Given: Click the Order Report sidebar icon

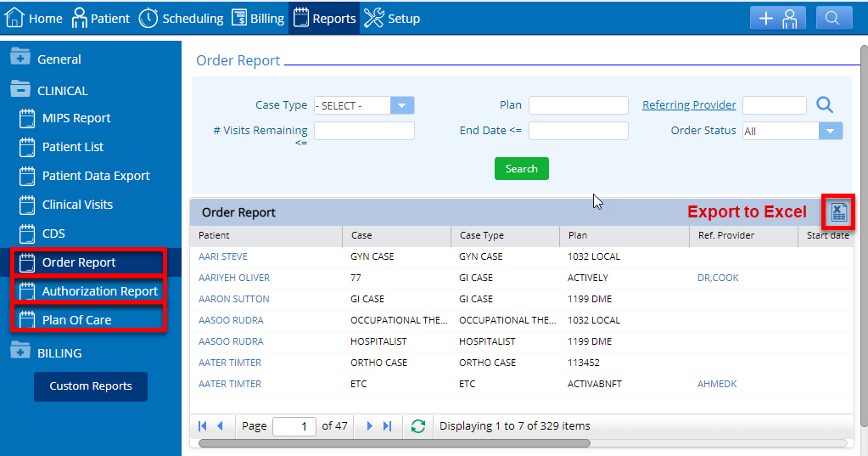Looking at the screenshot, I should coord(27,262).
